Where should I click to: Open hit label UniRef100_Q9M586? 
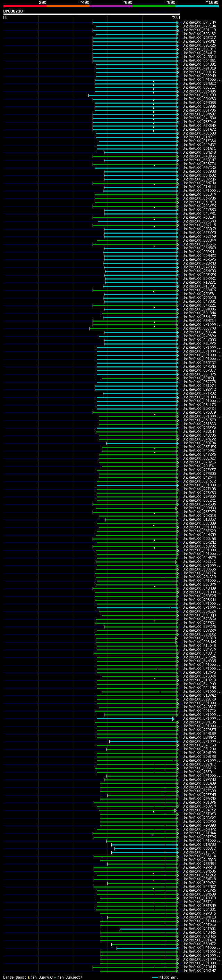pyautogui.click(x=199, y=872)
